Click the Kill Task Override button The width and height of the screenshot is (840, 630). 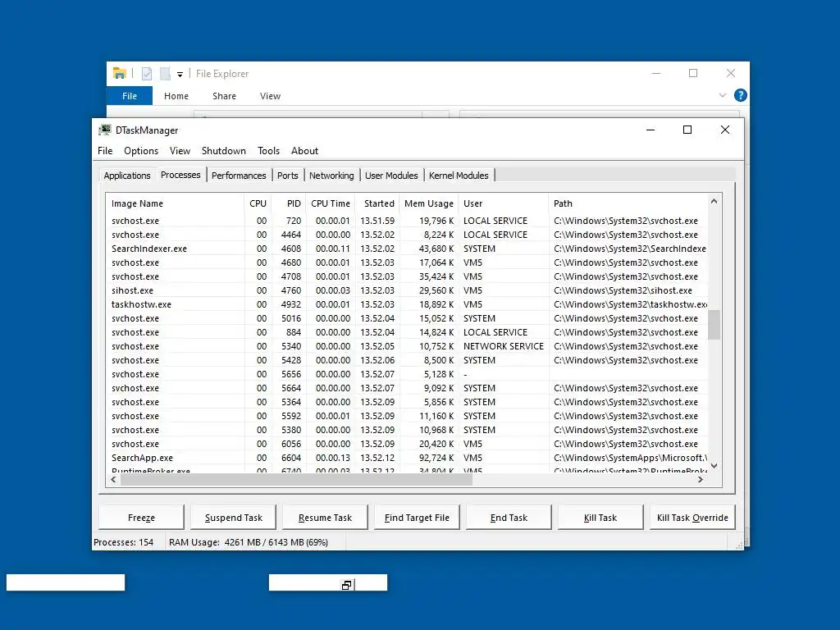click(692, 518)
